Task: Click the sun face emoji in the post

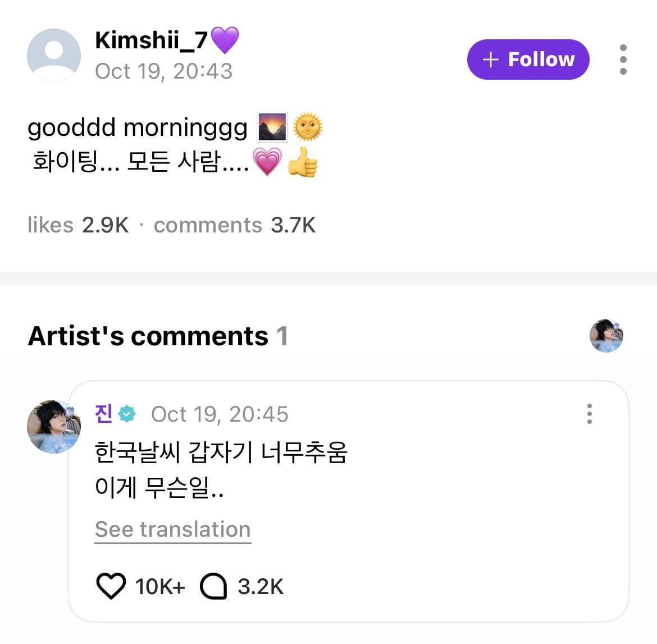Action: pyautogui.click(x=307, y=127)
